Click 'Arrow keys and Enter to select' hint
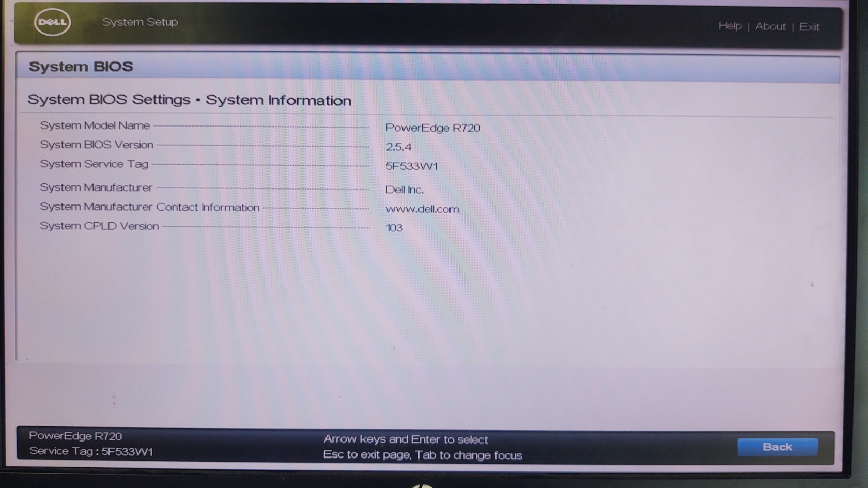 [x=406, y=439]
